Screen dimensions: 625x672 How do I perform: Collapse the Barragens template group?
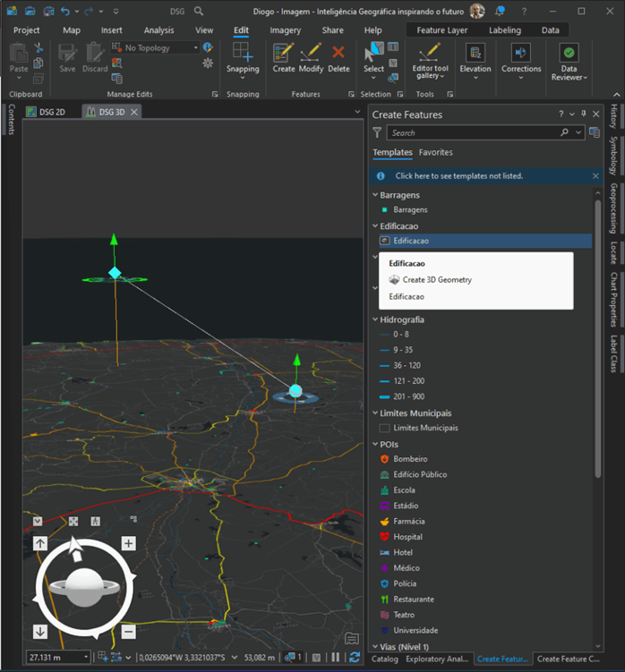(x=374, y=195)
